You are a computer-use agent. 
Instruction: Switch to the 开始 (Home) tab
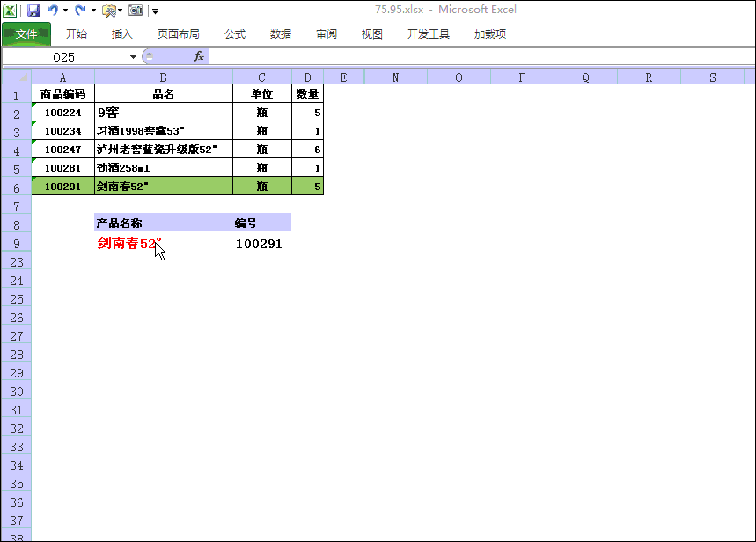pos(77,33)
